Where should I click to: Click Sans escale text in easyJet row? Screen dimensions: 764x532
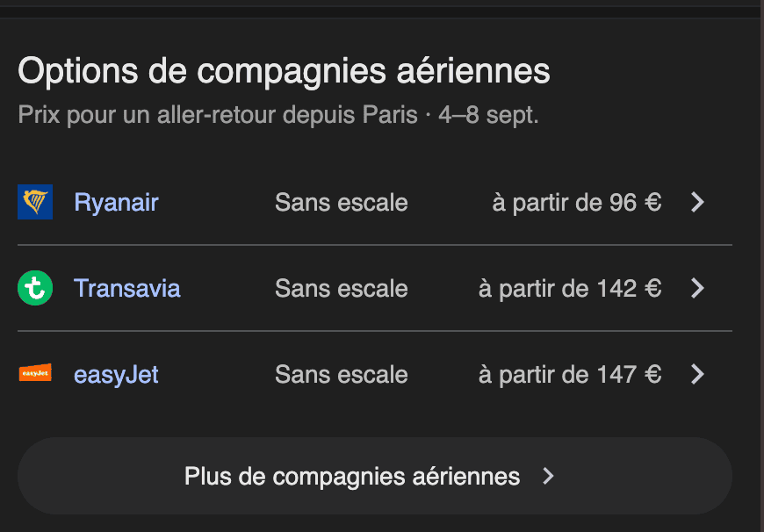pos(341,374)
